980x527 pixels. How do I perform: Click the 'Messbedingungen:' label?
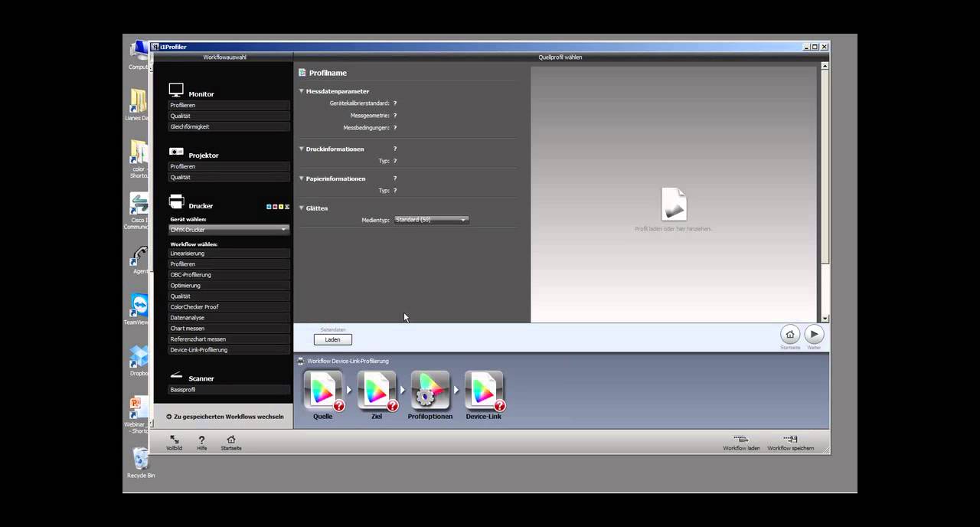click(x=366, y=127)
